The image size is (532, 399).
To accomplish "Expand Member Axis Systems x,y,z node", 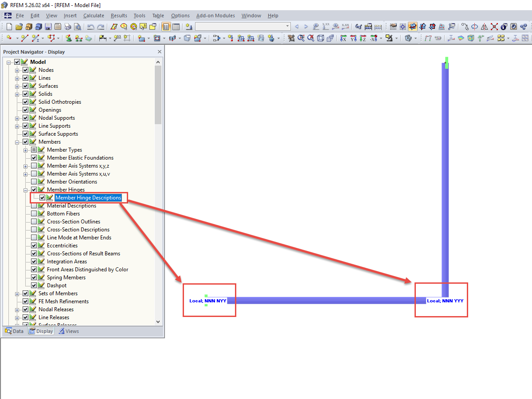I will coord(26,166).
